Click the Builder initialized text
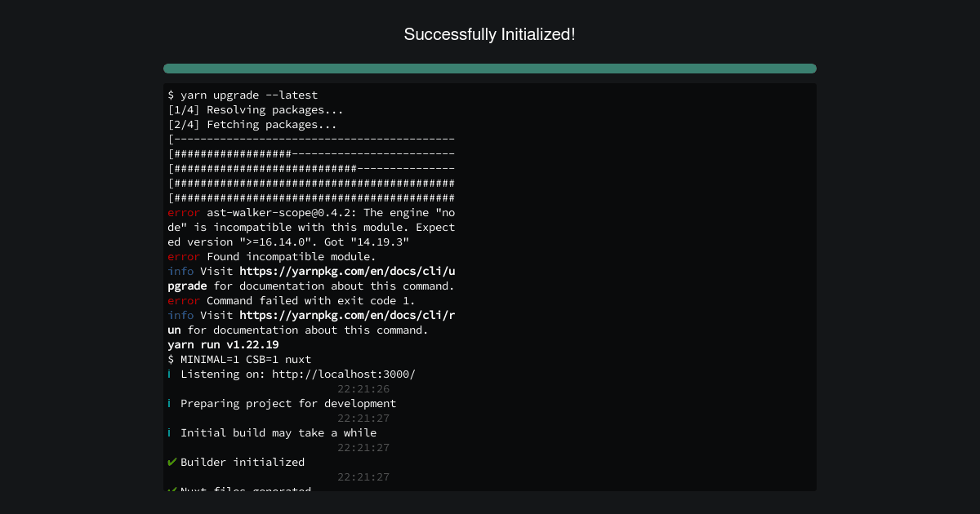 point(243,462)
